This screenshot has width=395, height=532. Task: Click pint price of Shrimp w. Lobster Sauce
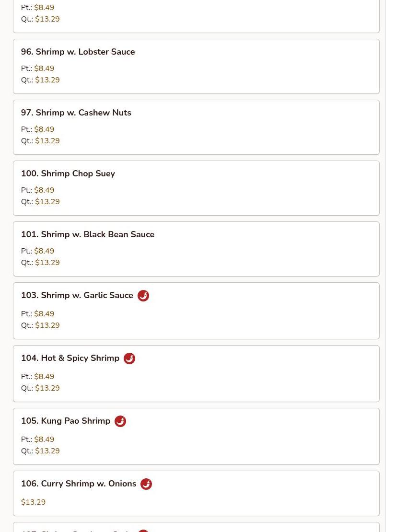[x=44, y=69]
